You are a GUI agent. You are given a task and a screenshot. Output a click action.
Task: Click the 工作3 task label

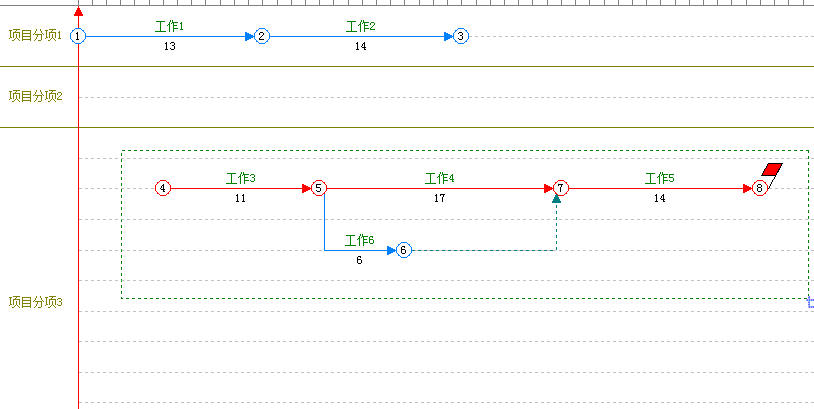(240, 178)
